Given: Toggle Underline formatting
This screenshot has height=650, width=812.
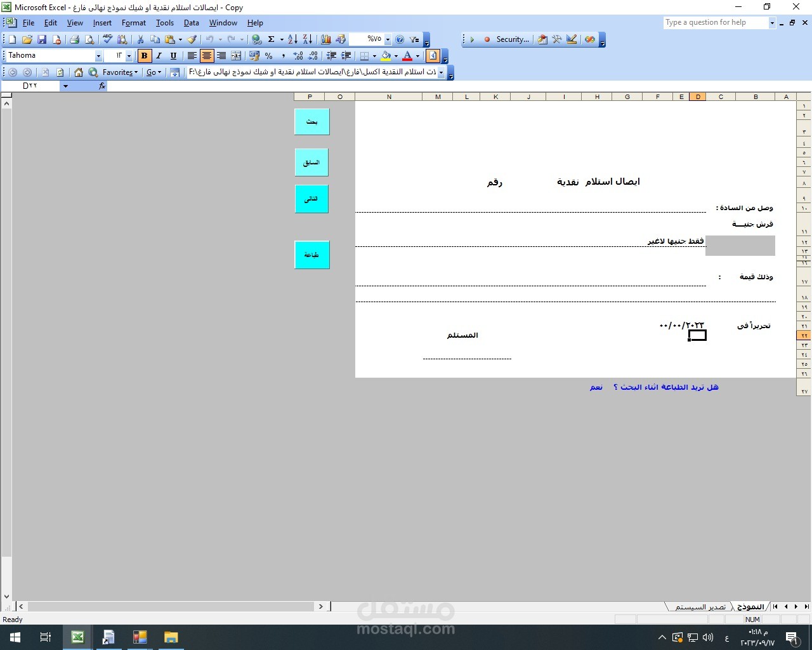Looking at the screenshot, I should tap(173, 56).
